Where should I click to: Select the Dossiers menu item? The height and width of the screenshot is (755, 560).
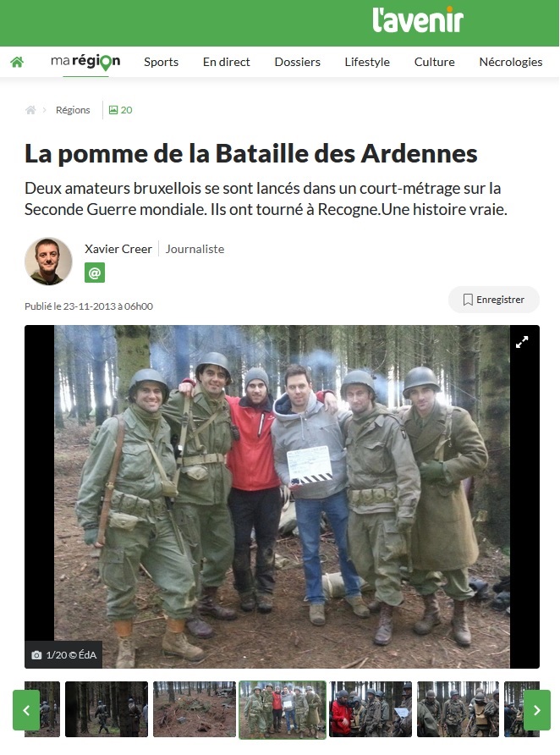(297, 62)
